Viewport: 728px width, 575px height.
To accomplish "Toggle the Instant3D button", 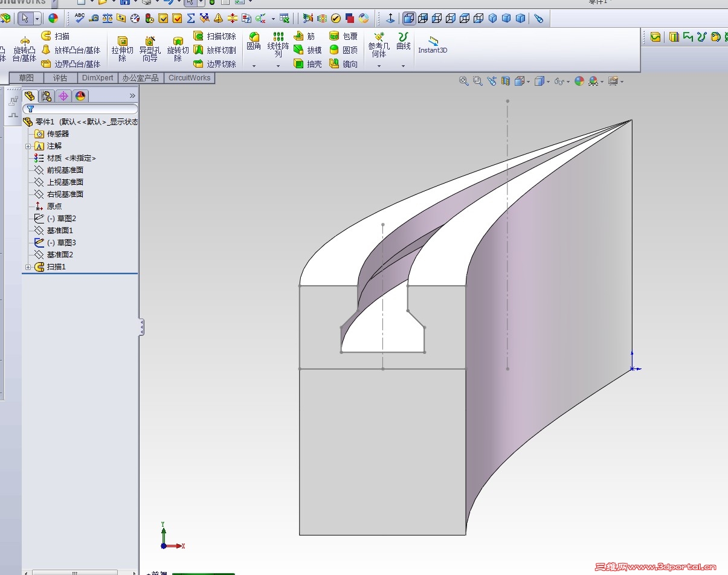I will coord(433,45).
